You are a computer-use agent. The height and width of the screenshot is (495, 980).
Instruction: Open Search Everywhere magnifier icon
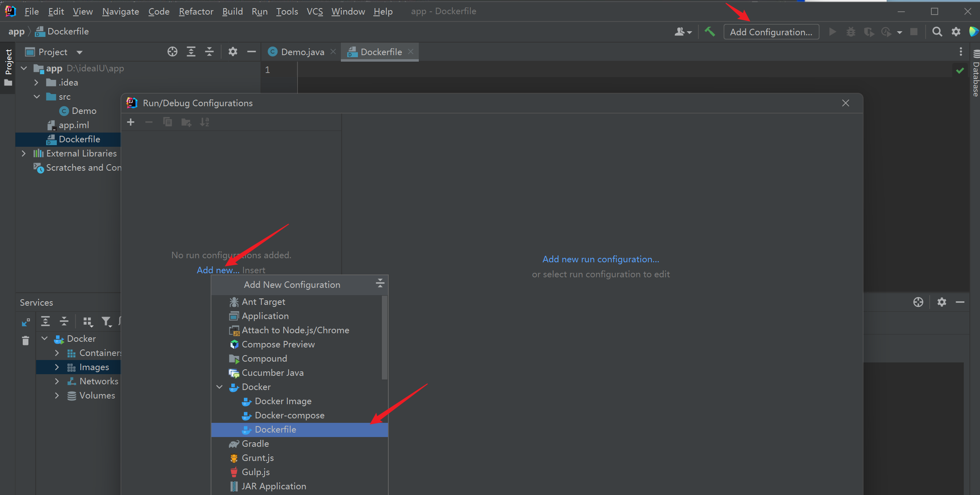[x=937, y=32]
